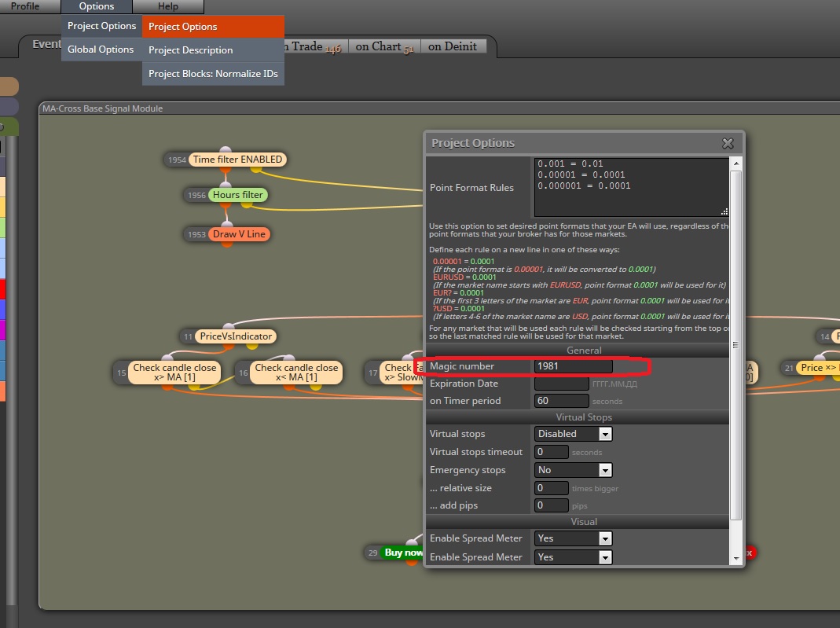Select the Hours filter block

click(x=238, y=195)
